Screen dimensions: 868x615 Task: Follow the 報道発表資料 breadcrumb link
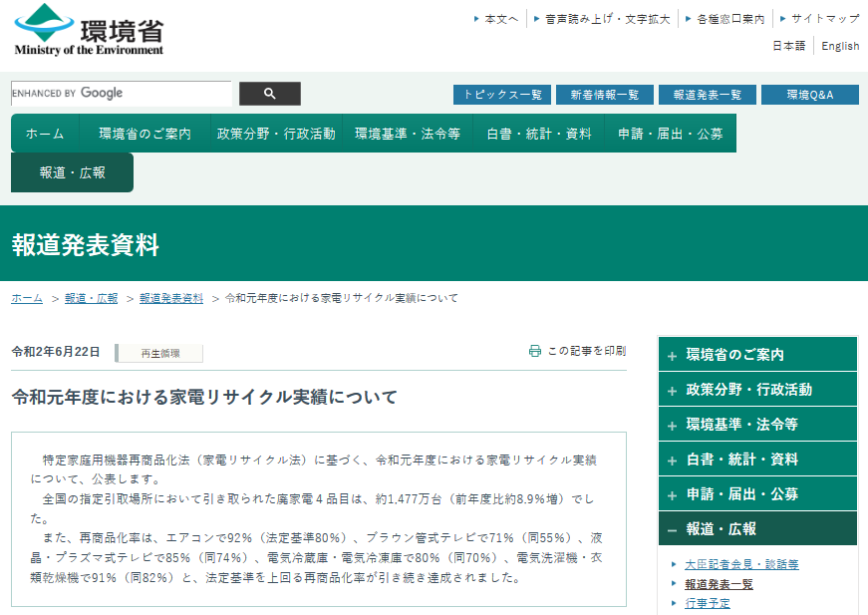[x=171, y=298]
